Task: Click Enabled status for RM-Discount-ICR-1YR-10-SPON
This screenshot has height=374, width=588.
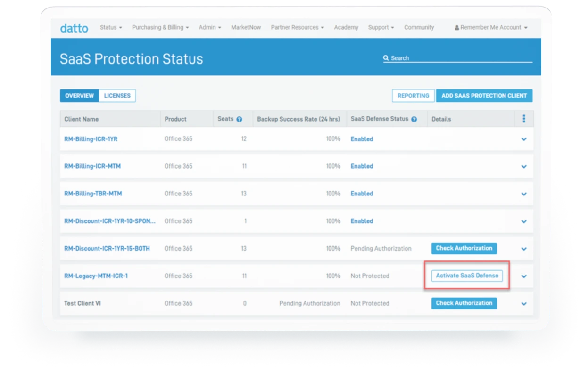Action: [362, 221]
